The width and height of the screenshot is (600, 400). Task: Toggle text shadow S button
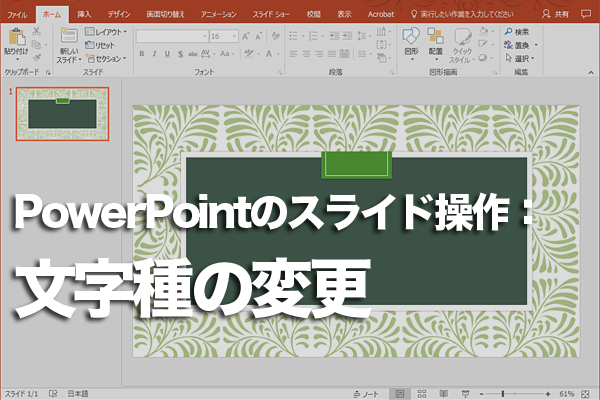pos(180,54)
